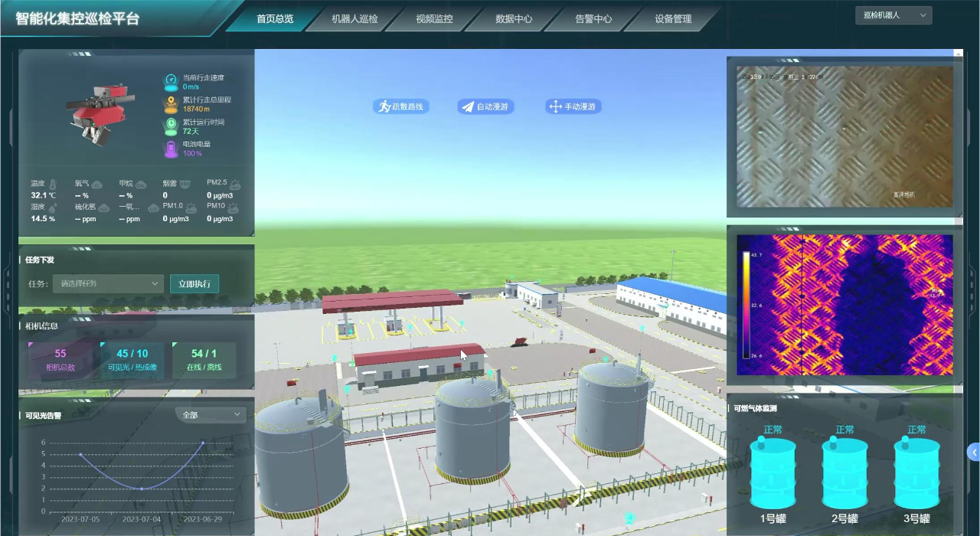Click the total mileage location icon
The image size is (980, 536).
[x=171, y=104]
